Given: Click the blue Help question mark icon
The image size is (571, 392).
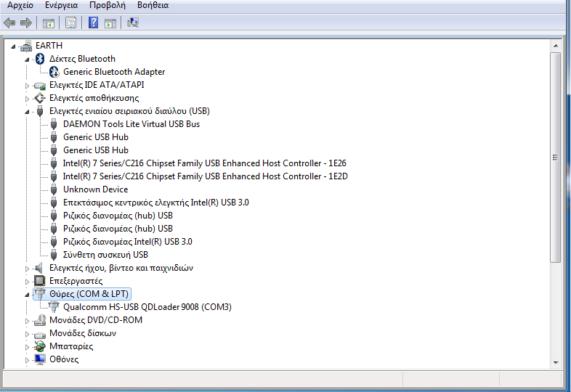Looking at the screenshot, I should tap(93, 23).
